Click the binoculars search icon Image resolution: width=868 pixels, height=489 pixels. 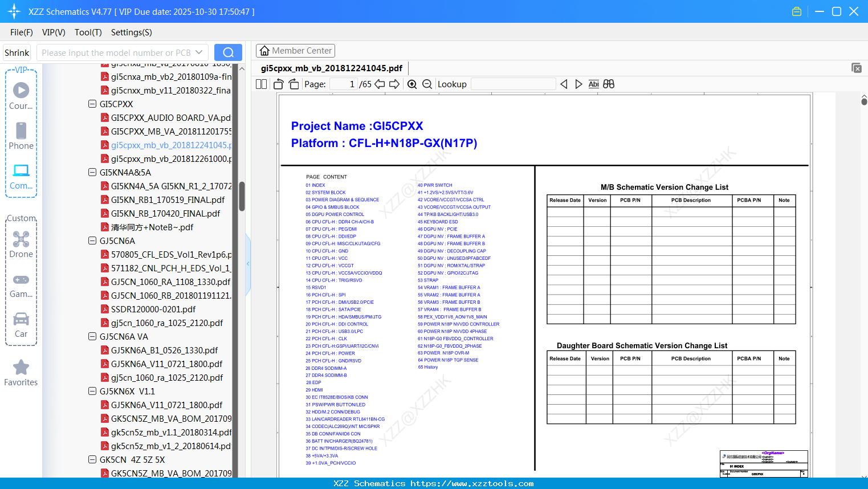pyautogui.click(x=609, y=84)
